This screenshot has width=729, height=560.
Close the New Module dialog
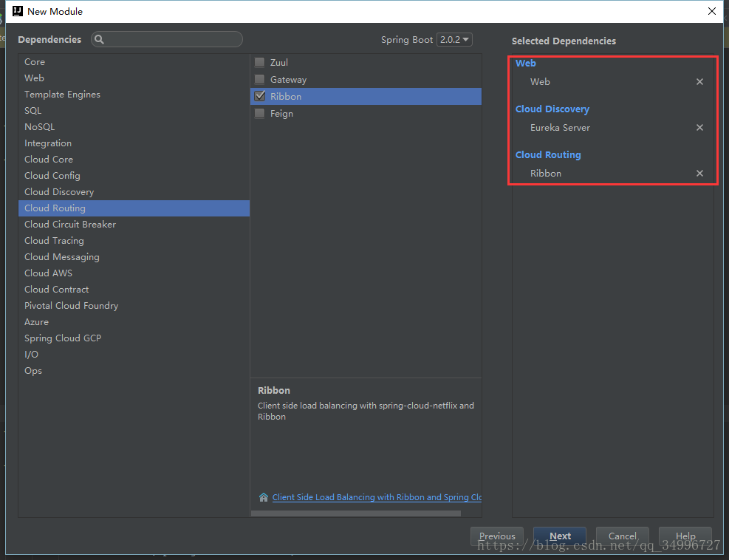(x=712, y=11)
